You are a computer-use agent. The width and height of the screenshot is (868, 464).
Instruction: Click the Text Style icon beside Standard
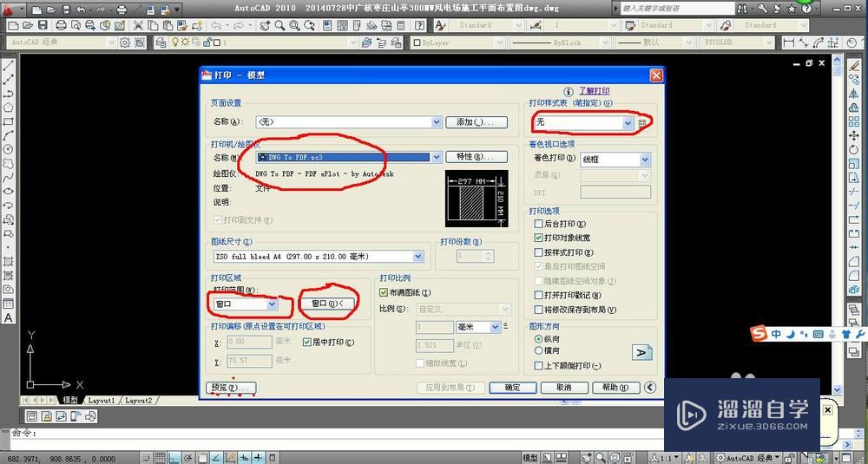point(441,25)
